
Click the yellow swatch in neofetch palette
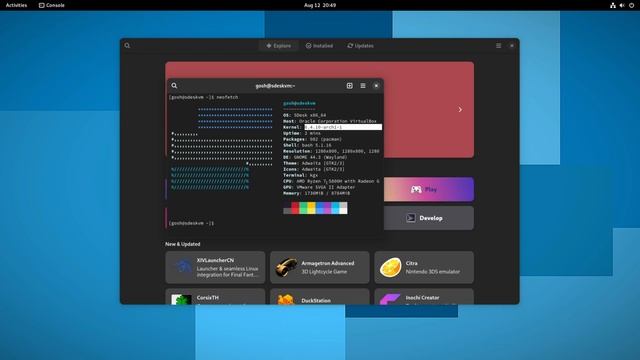(311, 208)
